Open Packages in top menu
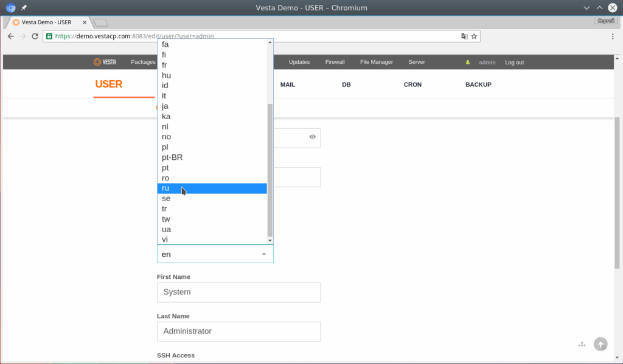Viewport: 623px width, 364px height. (144, 62)
